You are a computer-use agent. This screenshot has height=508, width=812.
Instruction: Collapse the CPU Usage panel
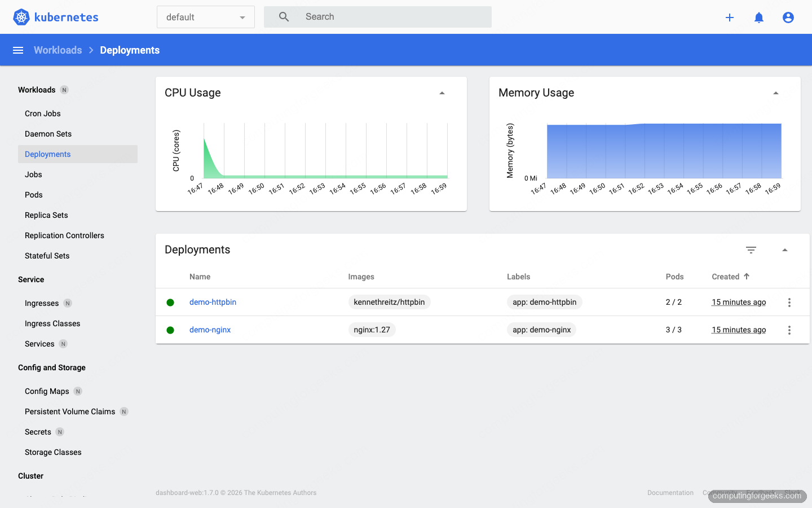pos(442,91)
